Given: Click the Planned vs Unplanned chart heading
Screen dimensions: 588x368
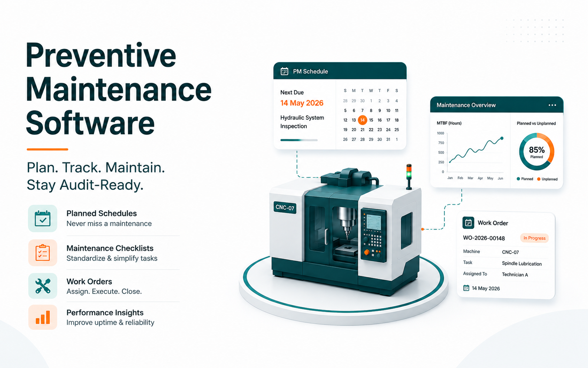Looking at the screenshot, I should (536, 124).
